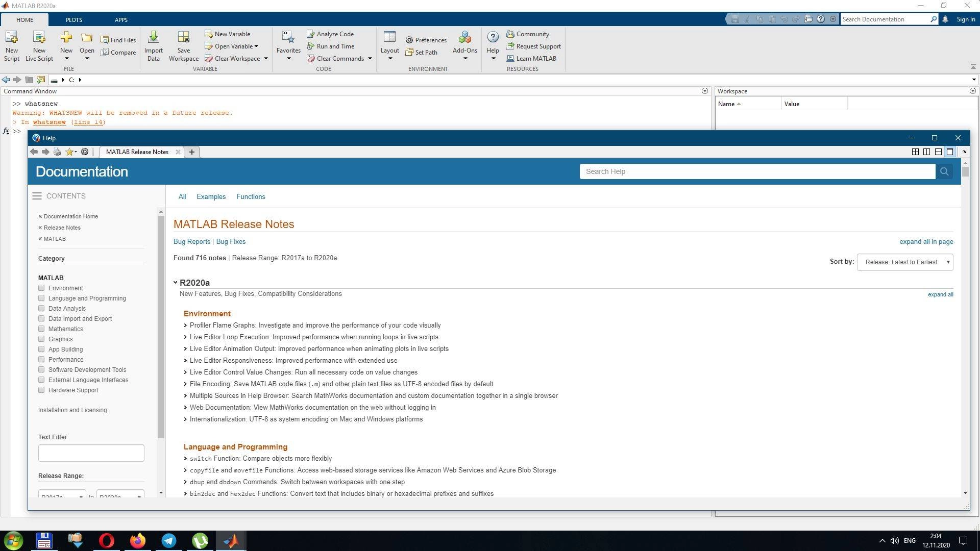This screenshot has height=551, width=980.
Task: Collapse the R2020a section
Action: click(x=175, y=282)
